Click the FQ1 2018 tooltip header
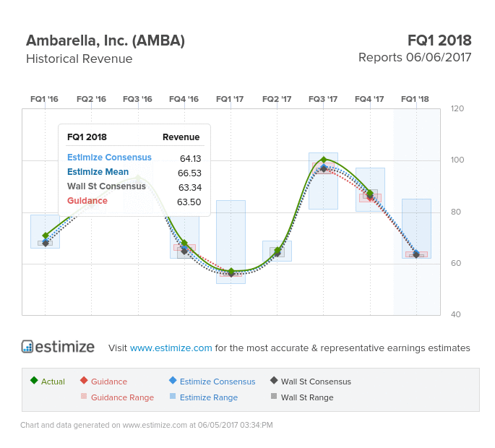Screen dimensions: 495x448 coord(87,137)
